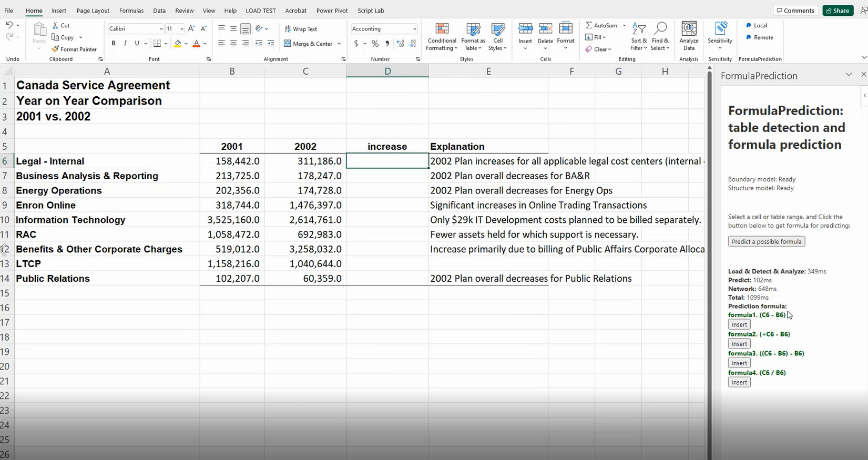Viewport: 868px width, 460px height.
Task: Decrease the font size
Action: [x=203, y=28]
